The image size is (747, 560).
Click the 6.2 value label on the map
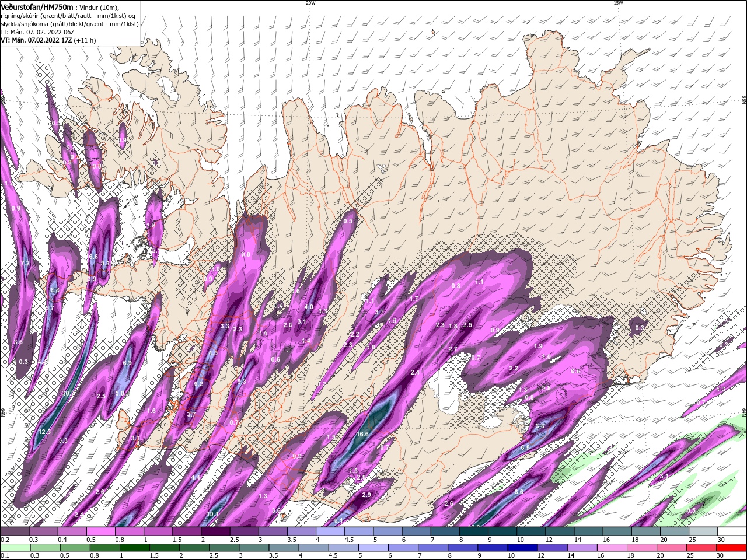198,384
